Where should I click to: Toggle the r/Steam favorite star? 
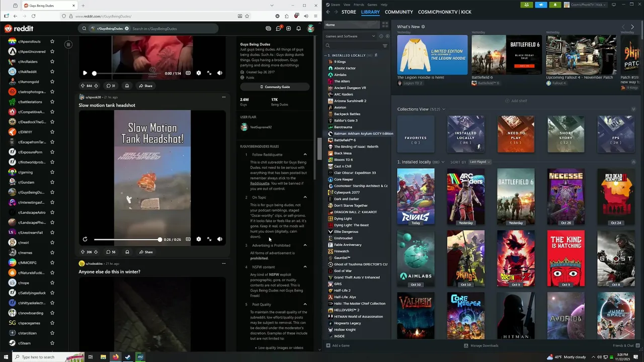52,343
